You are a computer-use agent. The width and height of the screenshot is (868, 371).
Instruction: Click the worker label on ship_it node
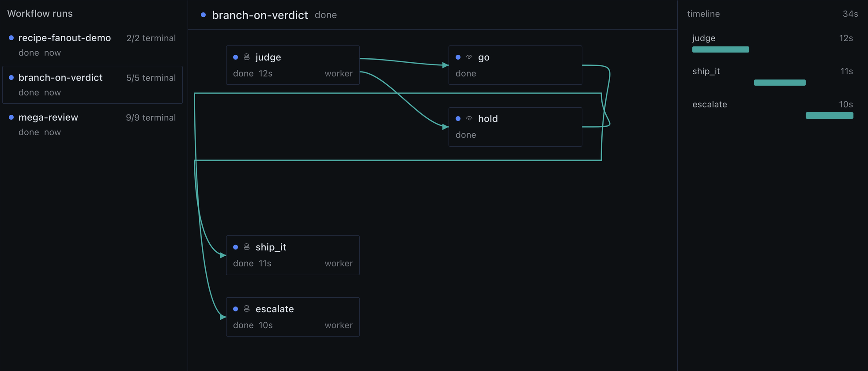pyautogui.click(x=339, y=263)
